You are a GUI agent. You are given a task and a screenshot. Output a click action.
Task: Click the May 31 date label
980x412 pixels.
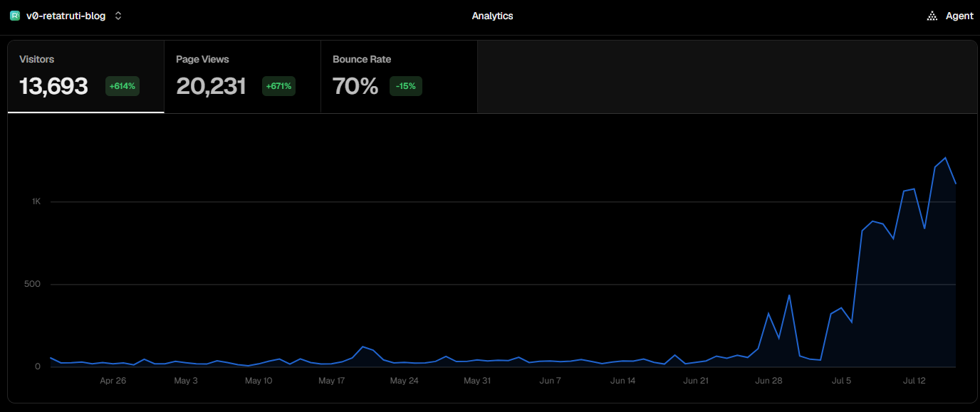[x=477, y=381]
